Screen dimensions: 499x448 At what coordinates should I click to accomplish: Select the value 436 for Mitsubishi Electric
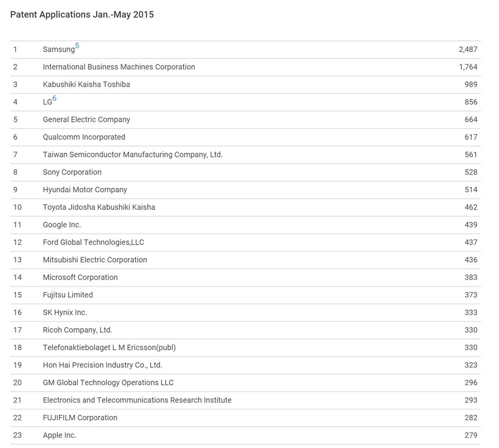pos(471,259)
